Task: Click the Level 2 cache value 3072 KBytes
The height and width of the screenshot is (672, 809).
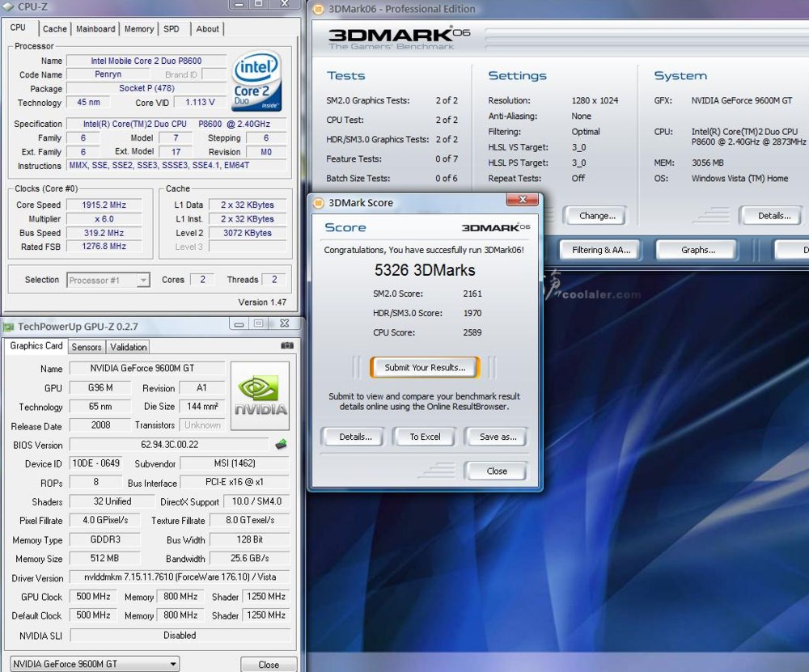Action: click(248, 233)
